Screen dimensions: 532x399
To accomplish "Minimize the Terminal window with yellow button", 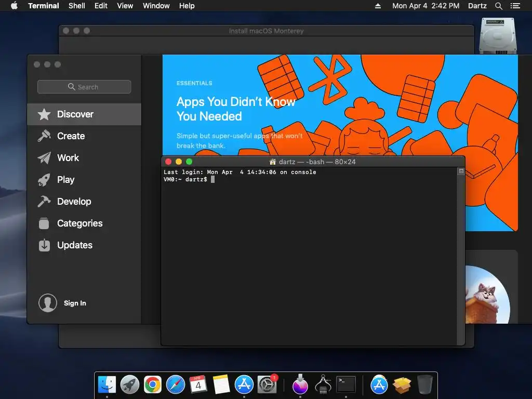I will 179,162.
